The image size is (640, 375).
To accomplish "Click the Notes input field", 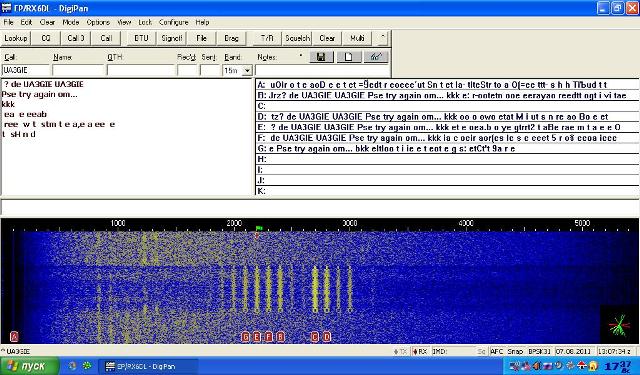I will [x=322, y=70].
